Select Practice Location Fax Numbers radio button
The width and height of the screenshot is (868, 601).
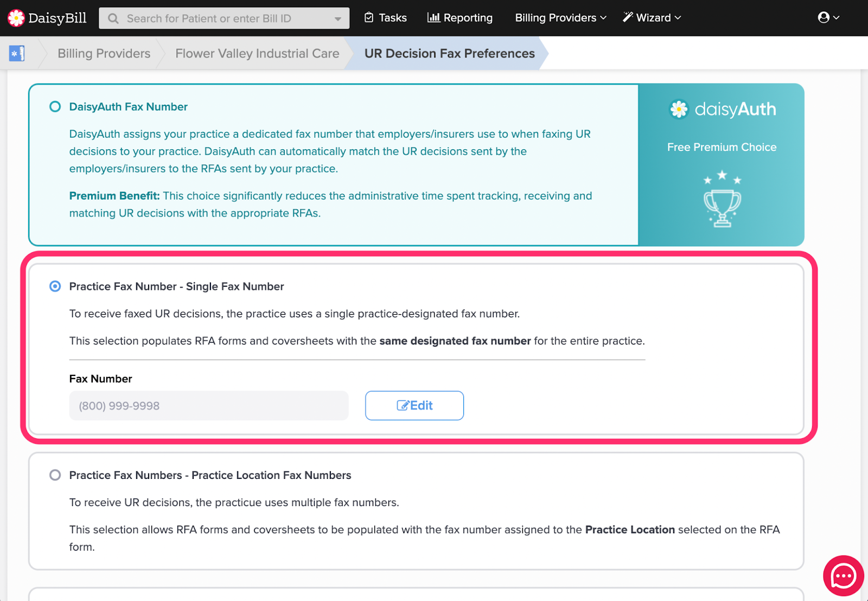coord(55,475)
